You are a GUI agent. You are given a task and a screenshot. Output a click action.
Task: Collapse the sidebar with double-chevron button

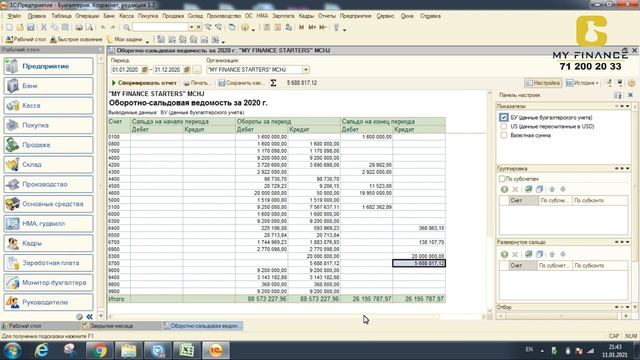click(89, 317)
